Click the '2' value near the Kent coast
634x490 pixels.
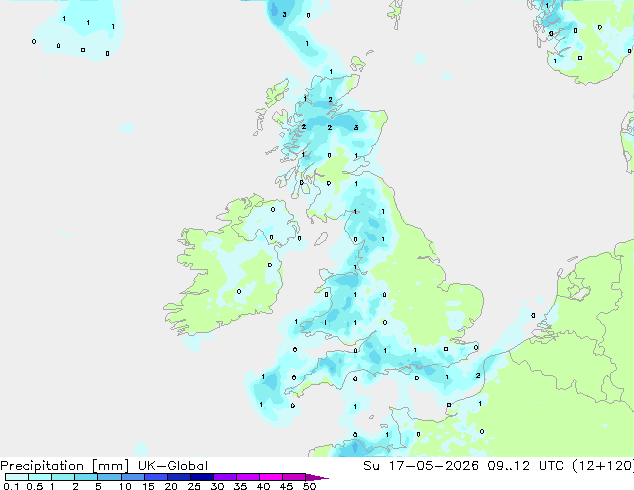click(x=478, y=376)
